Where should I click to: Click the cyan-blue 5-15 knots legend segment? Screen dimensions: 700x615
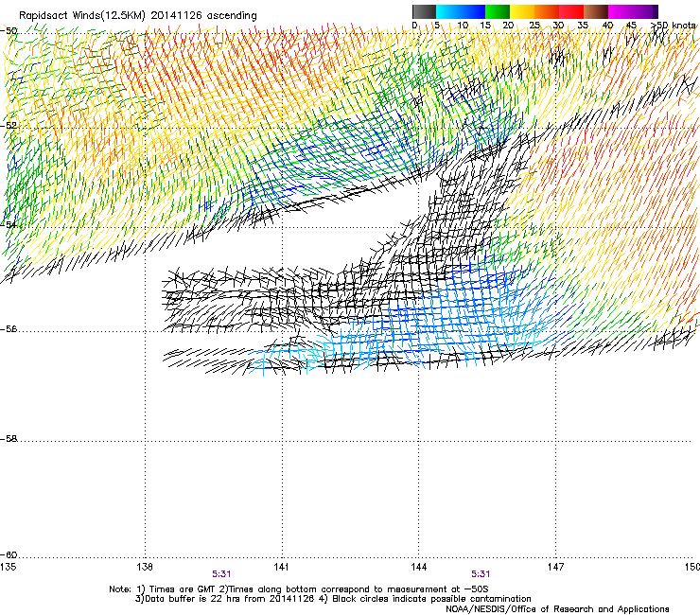tap(461, 11)
